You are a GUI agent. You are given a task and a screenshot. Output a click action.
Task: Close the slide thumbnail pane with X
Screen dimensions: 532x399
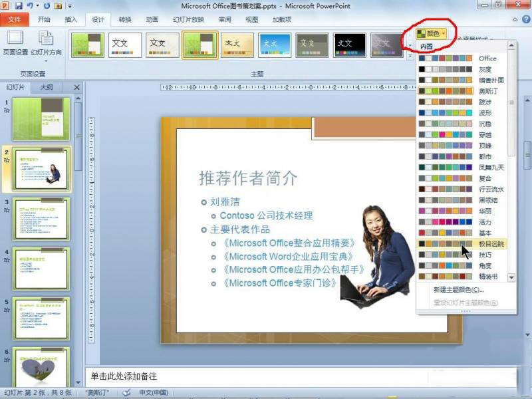[x=77, y=88]
